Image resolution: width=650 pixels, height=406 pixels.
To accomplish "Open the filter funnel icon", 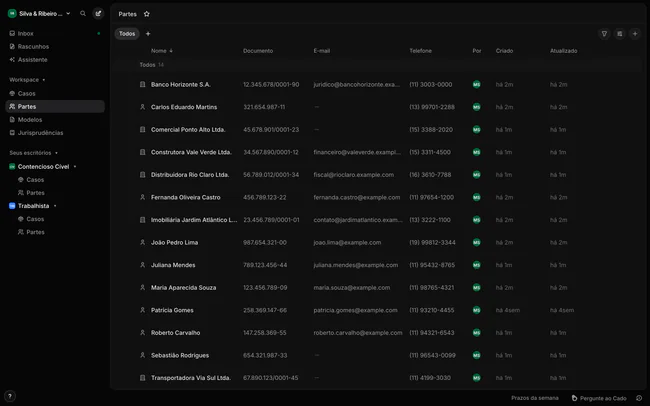I will point(604,34).
